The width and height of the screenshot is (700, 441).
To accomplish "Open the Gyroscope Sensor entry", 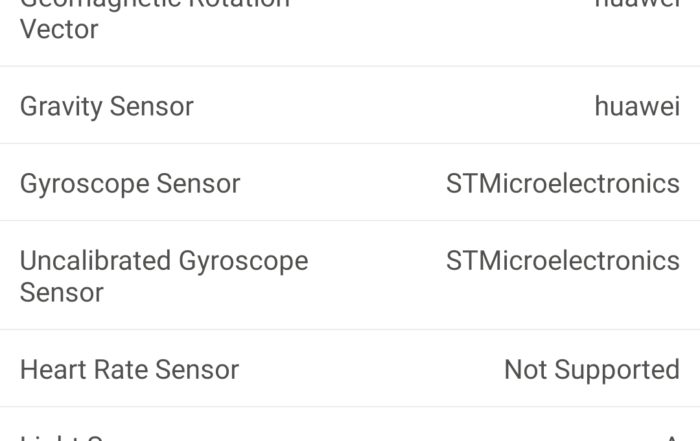I will coord(130,184).
